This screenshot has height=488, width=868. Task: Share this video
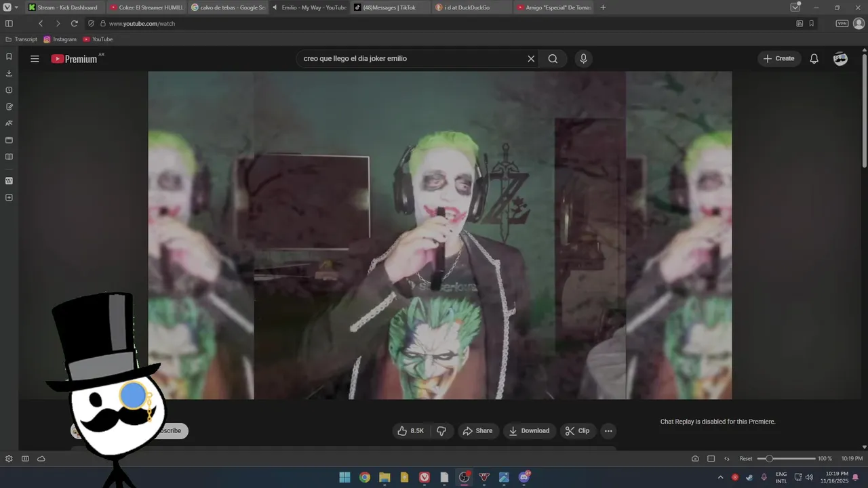point(477,430)
